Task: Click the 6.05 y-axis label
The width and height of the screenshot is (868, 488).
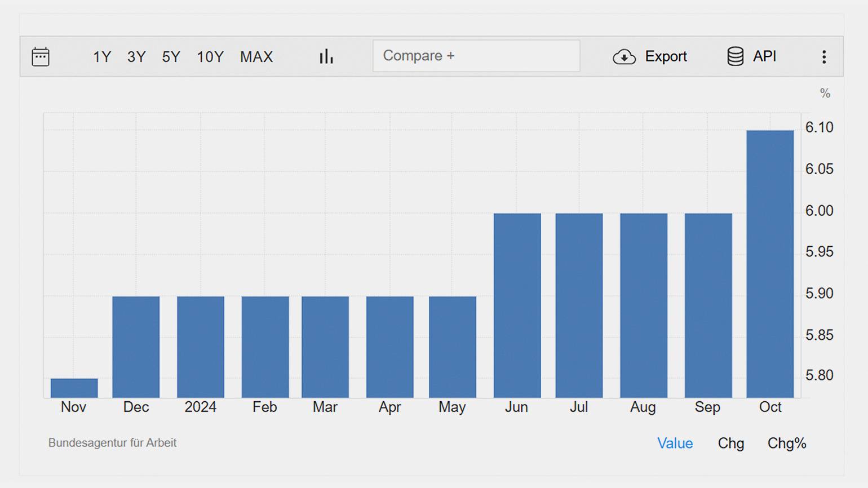Action: click(x=819, y=169)
